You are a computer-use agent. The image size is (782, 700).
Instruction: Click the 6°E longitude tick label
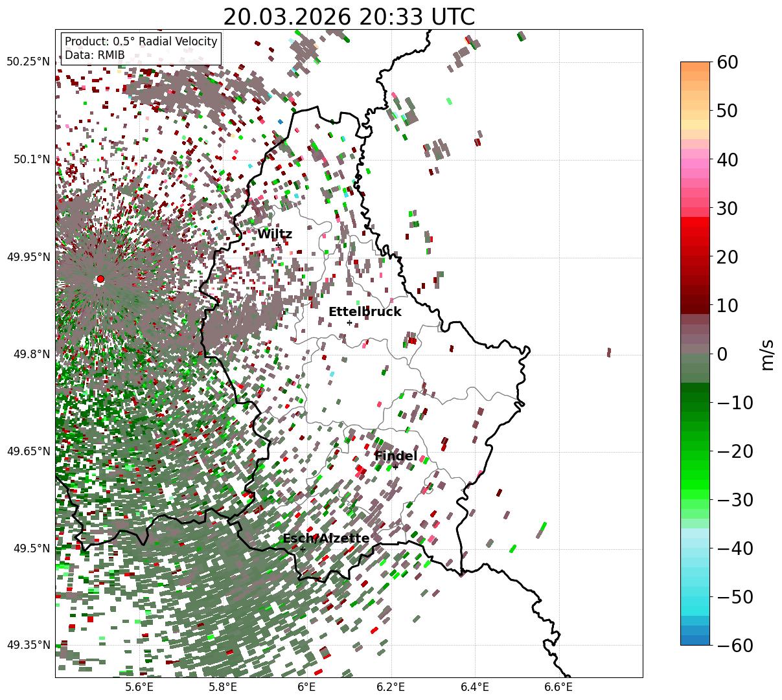[306, 686]
